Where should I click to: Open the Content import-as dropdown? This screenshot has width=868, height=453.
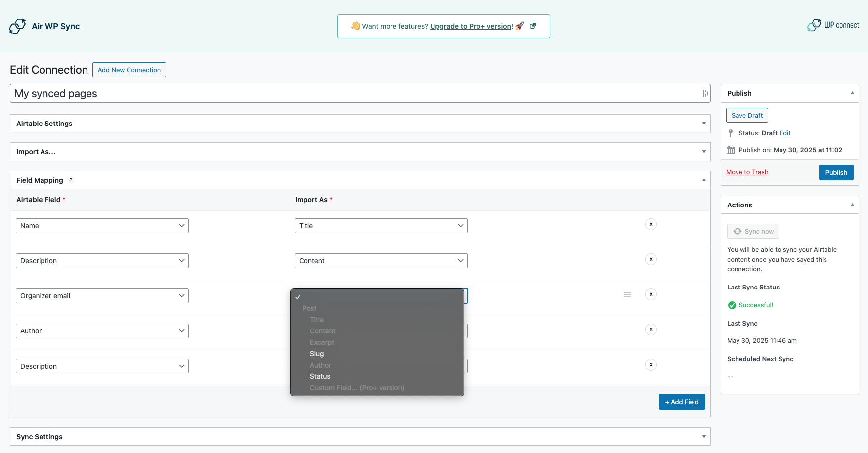coord(381,261)
